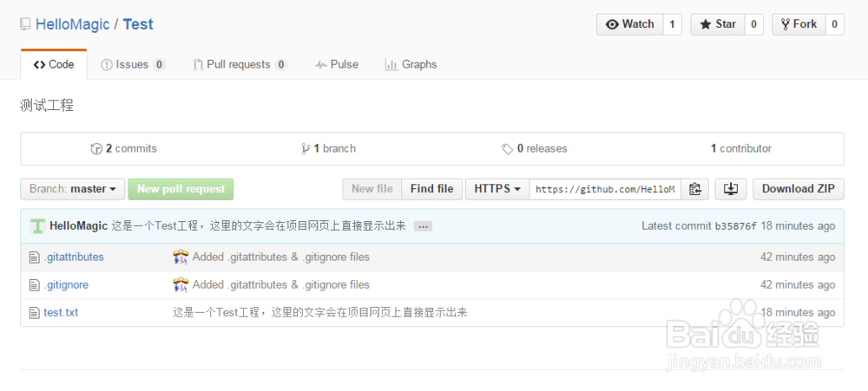Image resolution: width=868 pixels, height=391 pixels.
Task: Switch to the Issues tab
Action: click(132, 65)
